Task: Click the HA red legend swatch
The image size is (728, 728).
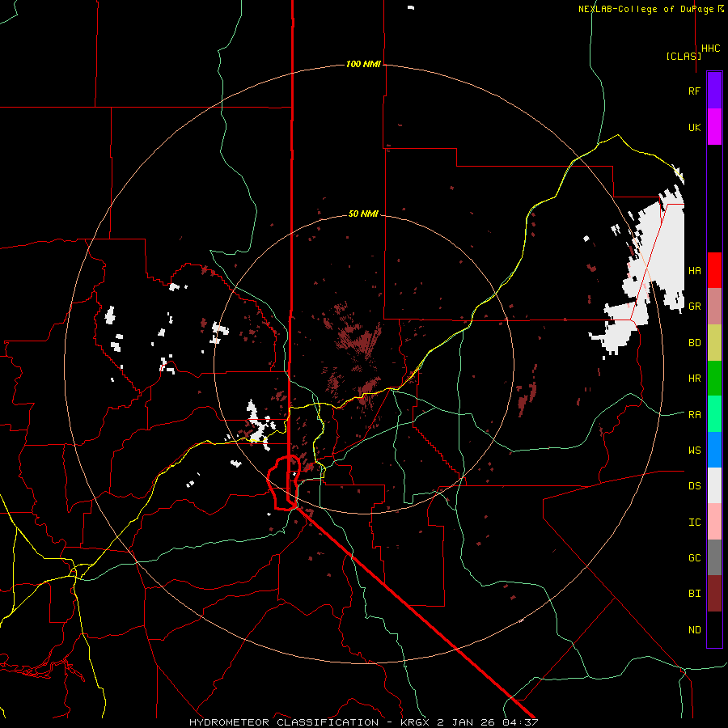Action: 714,270
